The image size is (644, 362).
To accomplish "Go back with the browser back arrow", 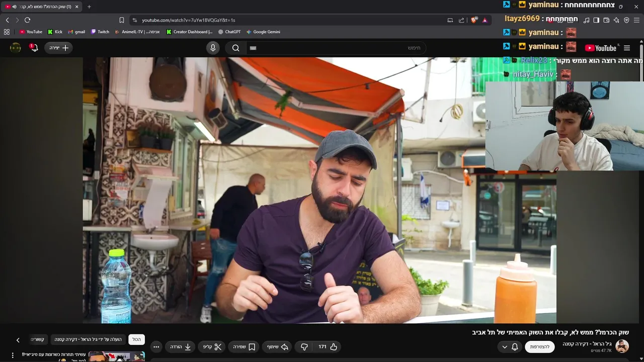I will [x=7, y=20].
